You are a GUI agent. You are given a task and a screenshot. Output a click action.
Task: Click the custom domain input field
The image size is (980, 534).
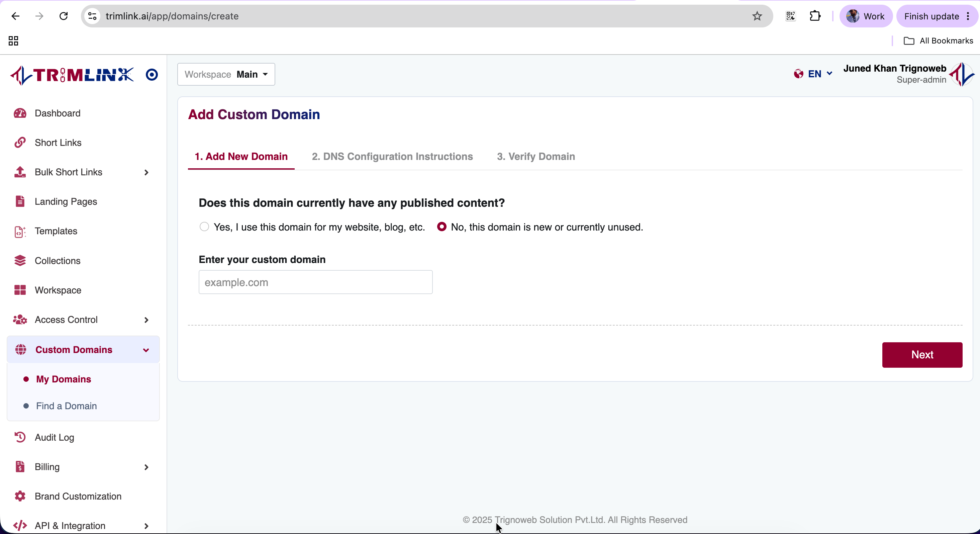(x=315, y=282)
